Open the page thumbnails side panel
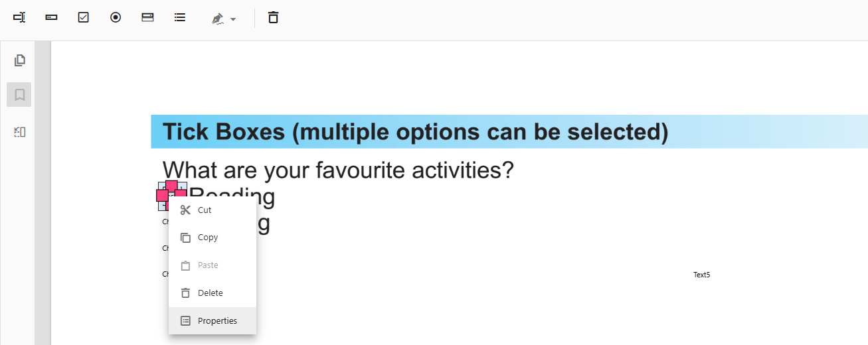The image size is (868, 345). coord(20,60)
